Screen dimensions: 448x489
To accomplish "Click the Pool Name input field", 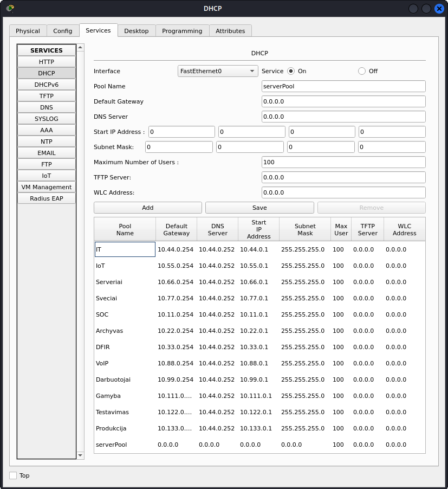I will click(x=343, y=86).
